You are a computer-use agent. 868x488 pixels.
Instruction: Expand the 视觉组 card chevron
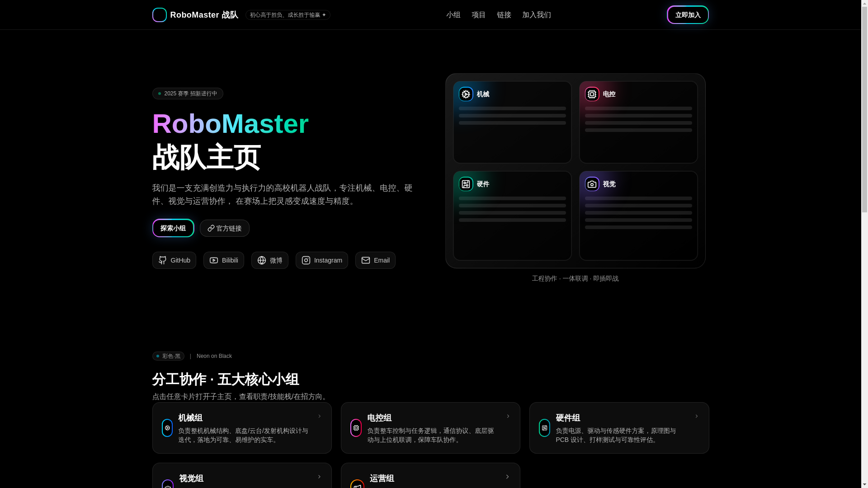[x=319, y=477]
